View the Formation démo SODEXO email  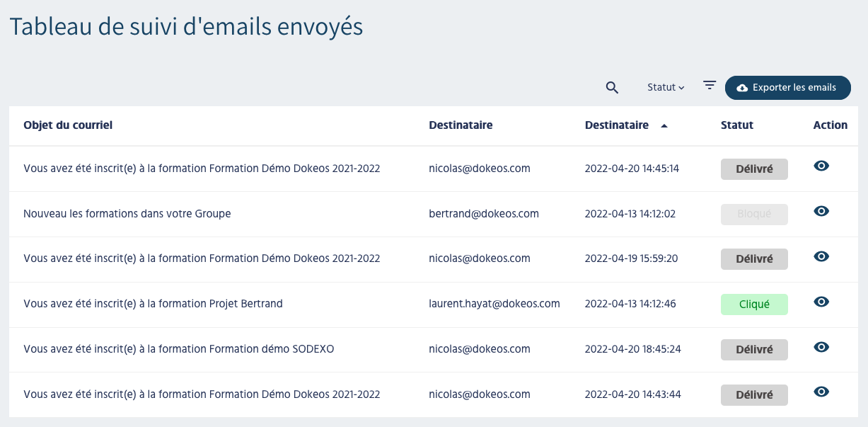(x=821, y=347)
